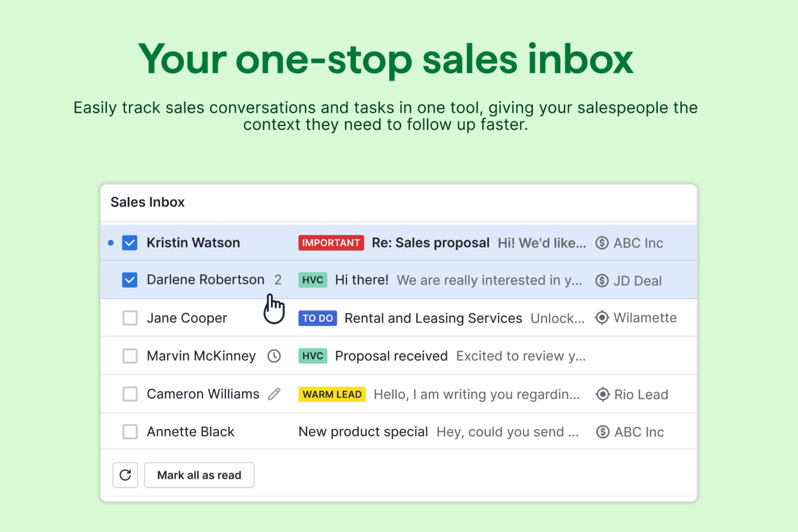Open the Rental and Leasing Services message
Screen dimensions: 798x532
433,318
